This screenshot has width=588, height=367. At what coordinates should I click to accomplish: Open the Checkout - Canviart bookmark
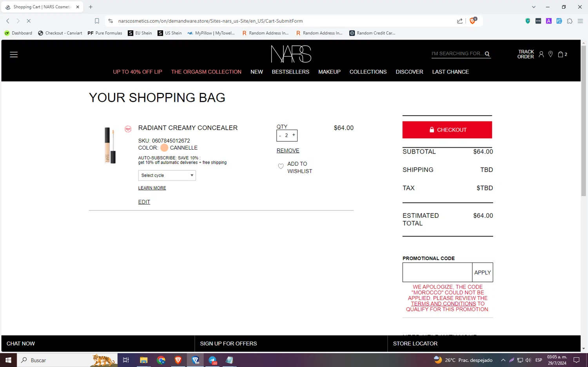(60, 33)
